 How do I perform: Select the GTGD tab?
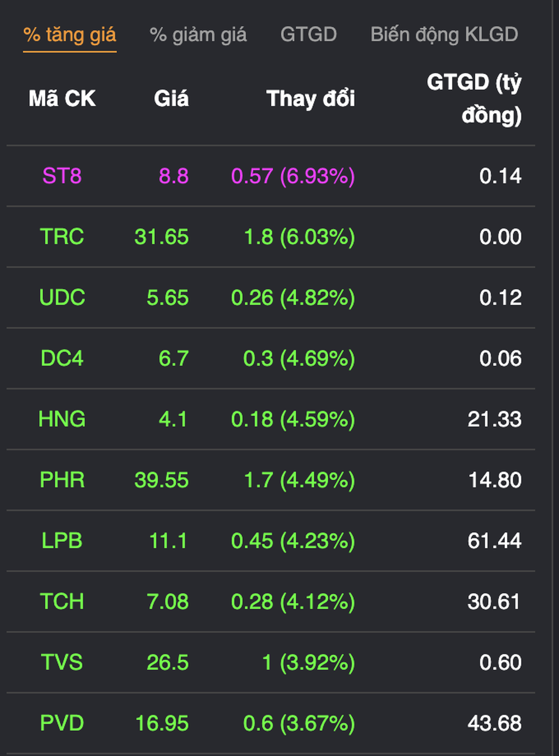(x=309, y=35)
